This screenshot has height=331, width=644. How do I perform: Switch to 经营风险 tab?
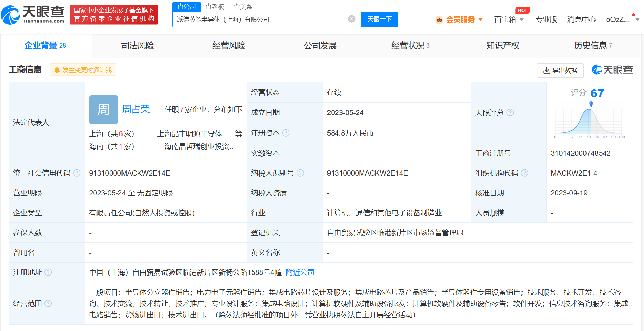coord(229,46)
